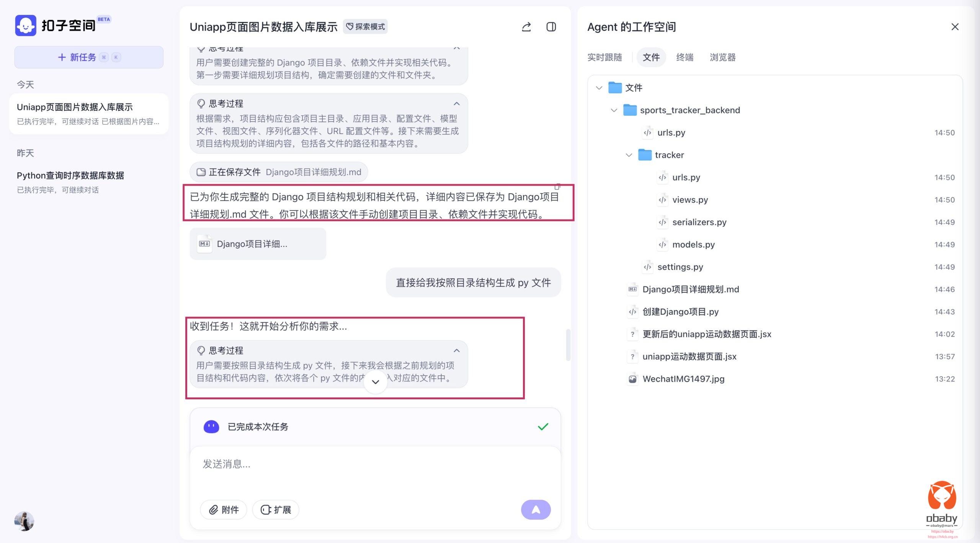Click the 扣子空间 logo icon
The width and height of the screenshot is (980, 543).
[26, 25]
